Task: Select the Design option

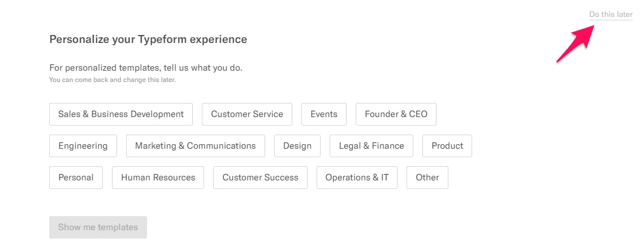Action: [x=297, y=146]
